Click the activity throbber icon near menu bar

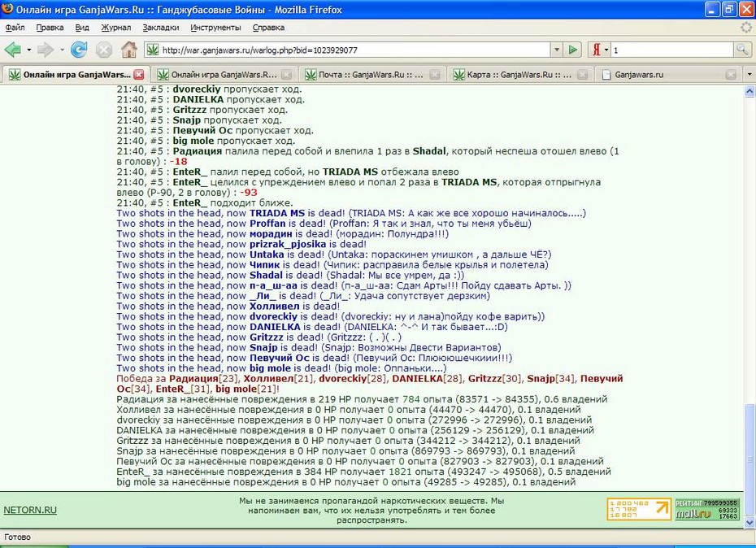point(746,28)
